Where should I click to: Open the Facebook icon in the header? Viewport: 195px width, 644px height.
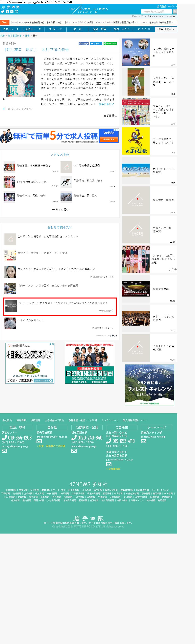7,12
